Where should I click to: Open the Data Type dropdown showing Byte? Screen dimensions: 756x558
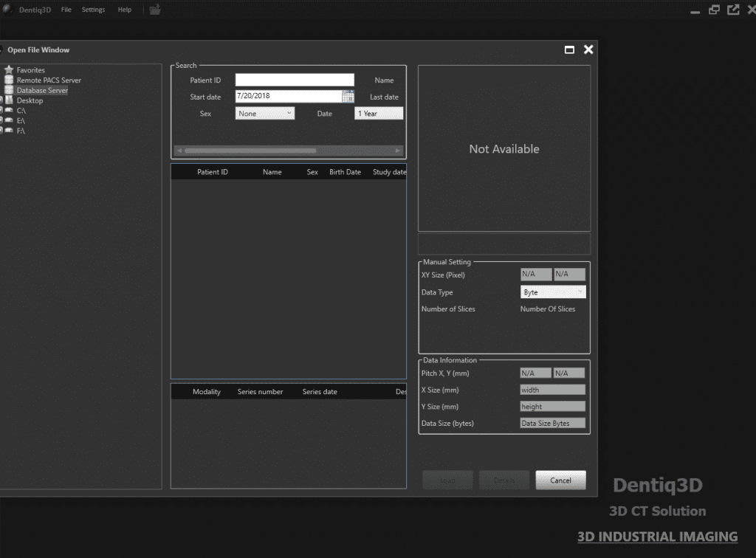[553, 292]
